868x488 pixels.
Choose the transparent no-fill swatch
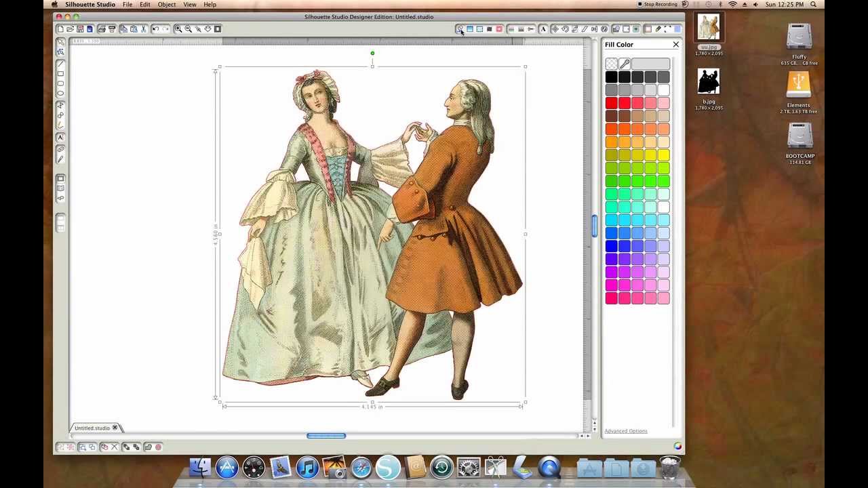(611, 64)
